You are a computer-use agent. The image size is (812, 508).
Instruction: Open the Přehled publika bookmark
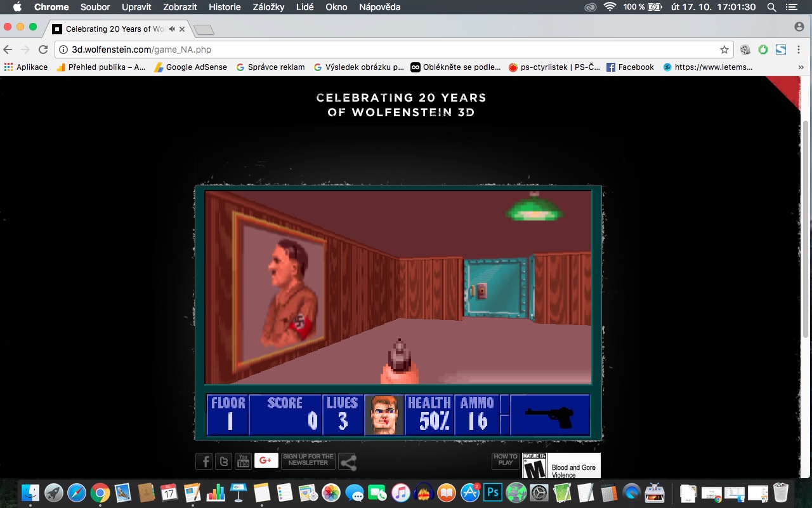coord(101,67)
